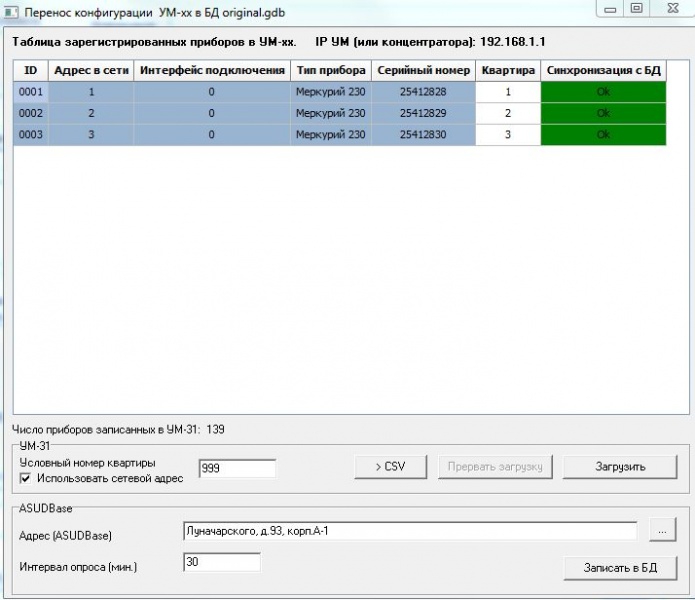Sort by the 'ID' column header
The height and width of the screenshot is (600, 695).
click(x=30, y=71)
